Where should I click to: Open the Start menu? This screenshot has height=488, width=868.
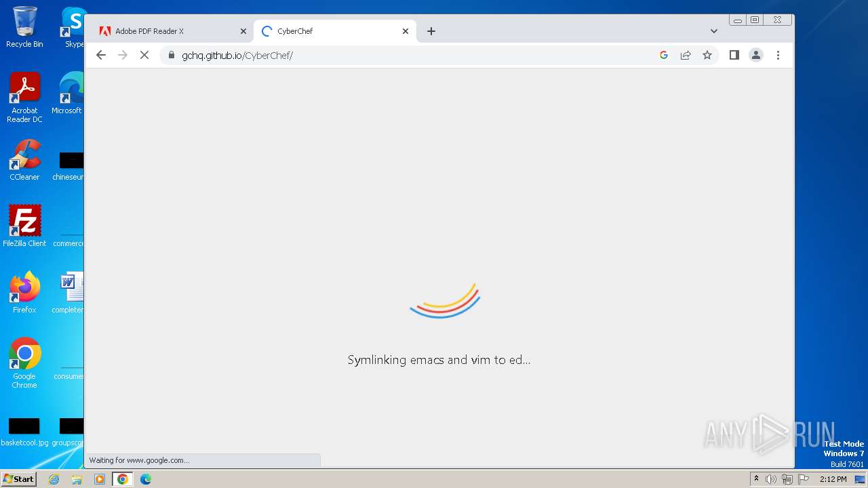point(18,479)
